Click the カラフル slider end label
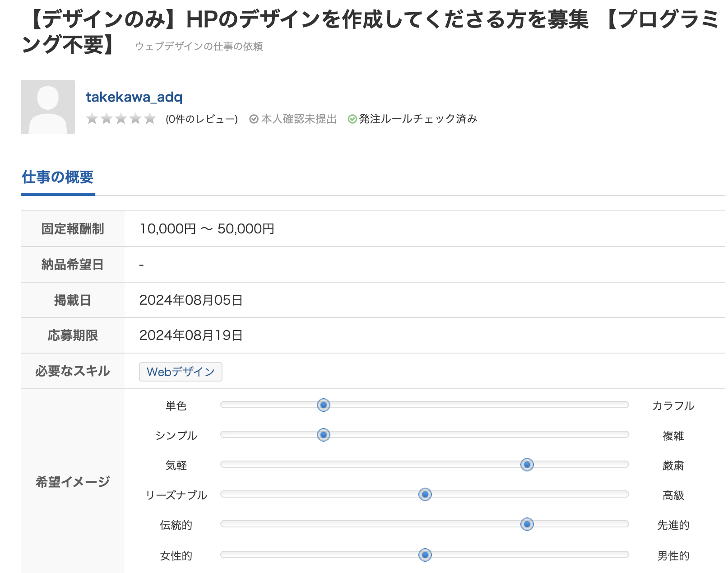728x573 pixels. [673, 406]
